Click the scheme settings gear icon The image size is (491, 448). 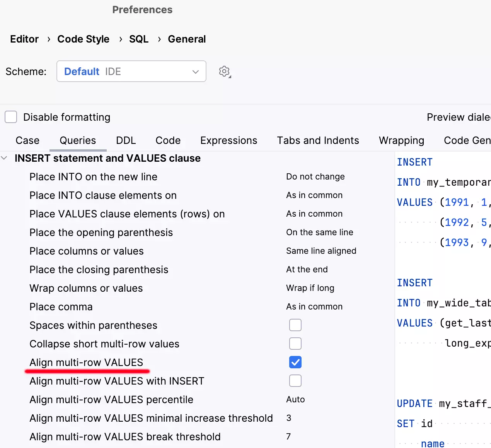[224, 72]
